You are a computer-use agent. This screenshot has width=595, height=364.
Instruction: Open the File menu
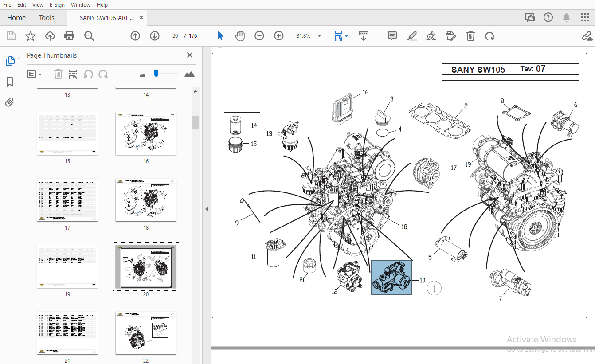(x=7, y=5)
